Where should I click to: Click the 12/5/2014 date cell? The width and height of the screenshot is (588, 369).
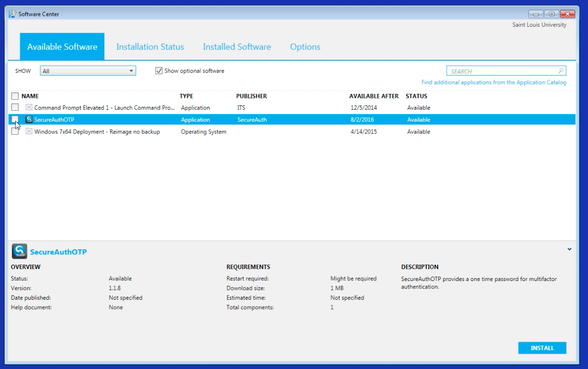point(364,108)
